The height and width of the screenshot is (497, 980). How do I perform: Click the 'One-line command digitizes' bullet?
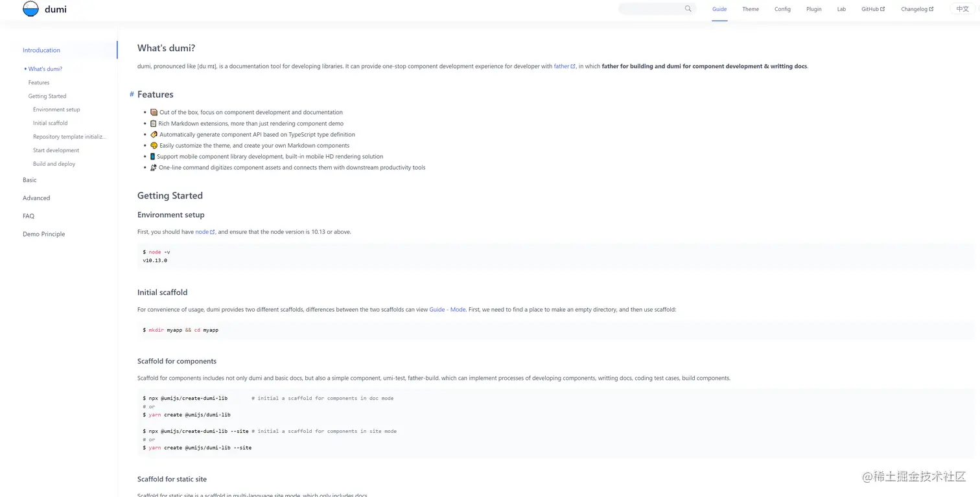pos(288,168)
